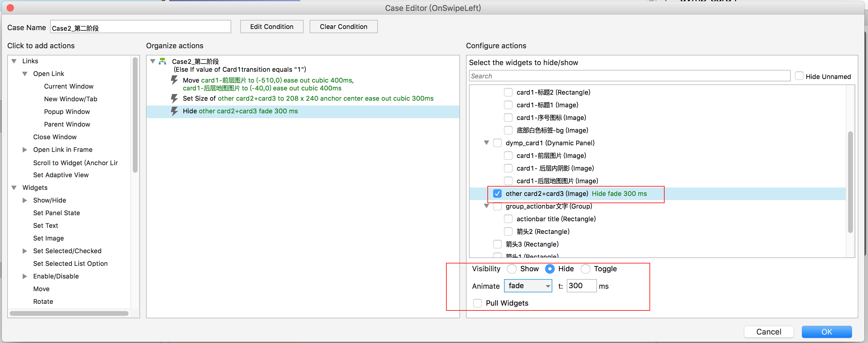Click the lightning icon beside the Set Size action
Image resolution: width=868 pixels, height=343 pixels.
[174, 98]
